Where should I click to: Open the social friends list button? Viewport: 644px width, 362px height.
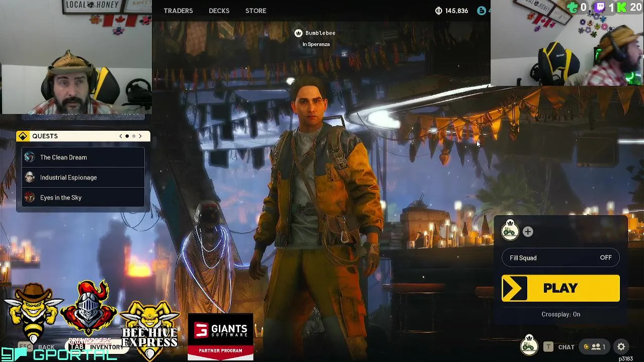[x=595, y=347]
